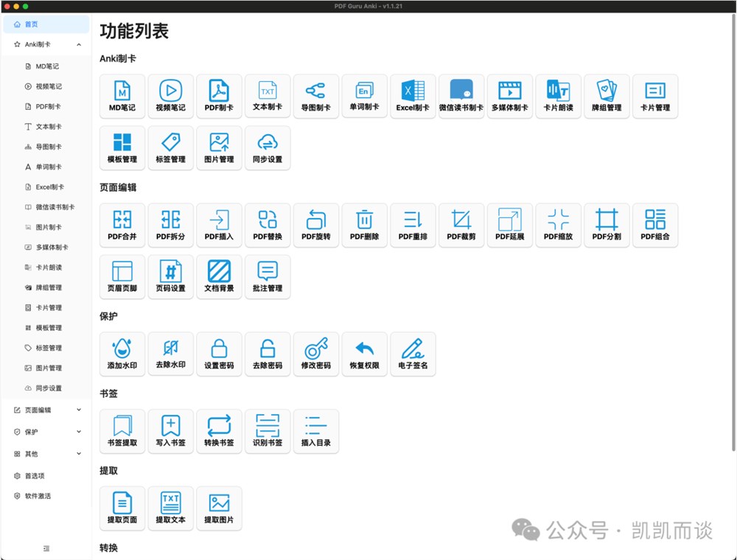The height and width of the screenshot is (560, 737).
Task: Select the PDF裁剪 crop tool
Action: pyautogui.click(x=461, y=225)
